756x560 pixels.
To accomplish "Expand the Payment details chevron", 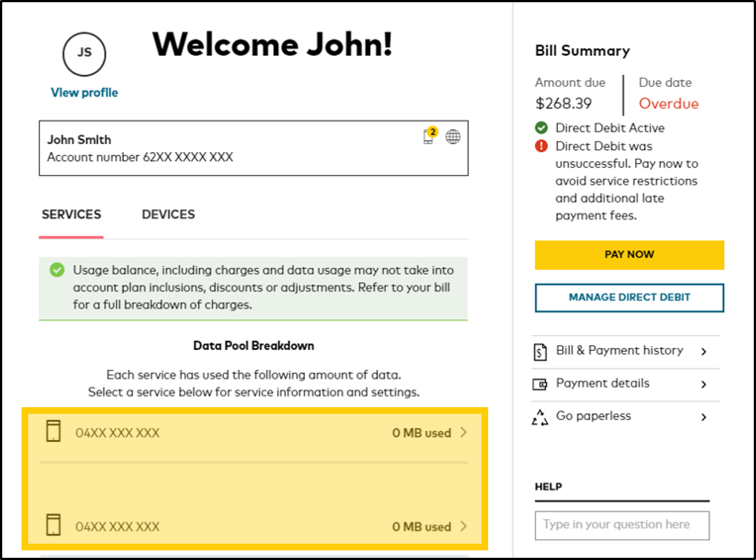I will pos(704,384).
